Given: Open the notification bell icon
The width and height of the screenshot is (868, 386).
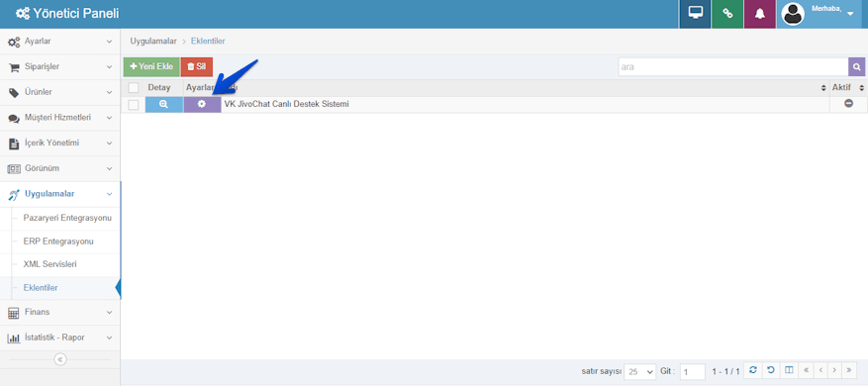Looking at the screenshot, I should [760, 14].
